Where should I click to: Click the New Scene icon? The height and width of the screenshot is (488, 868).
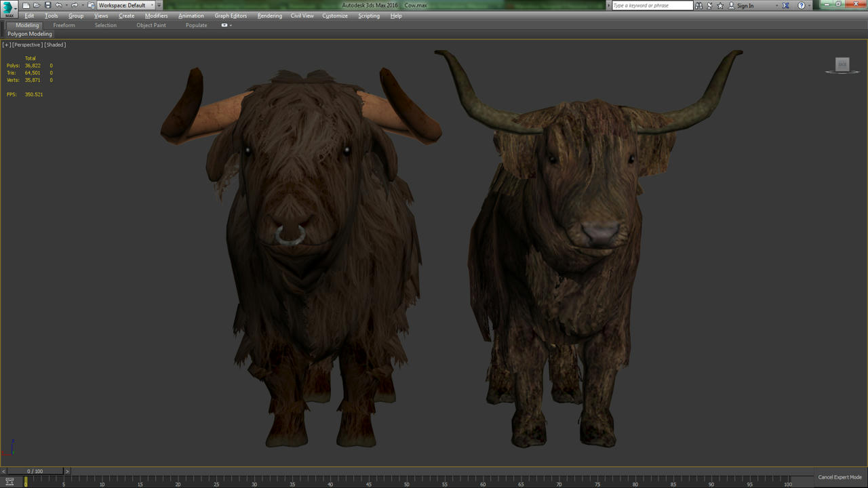coord(26,5)
